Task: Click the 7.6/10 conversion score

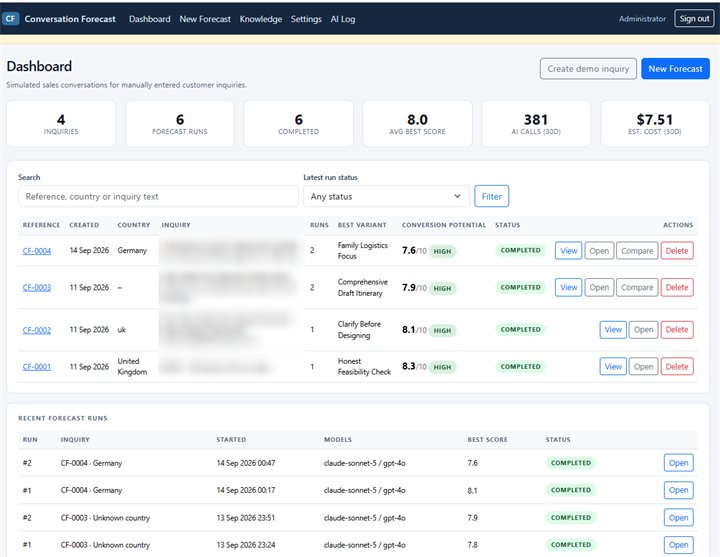Action: (414, 251)
